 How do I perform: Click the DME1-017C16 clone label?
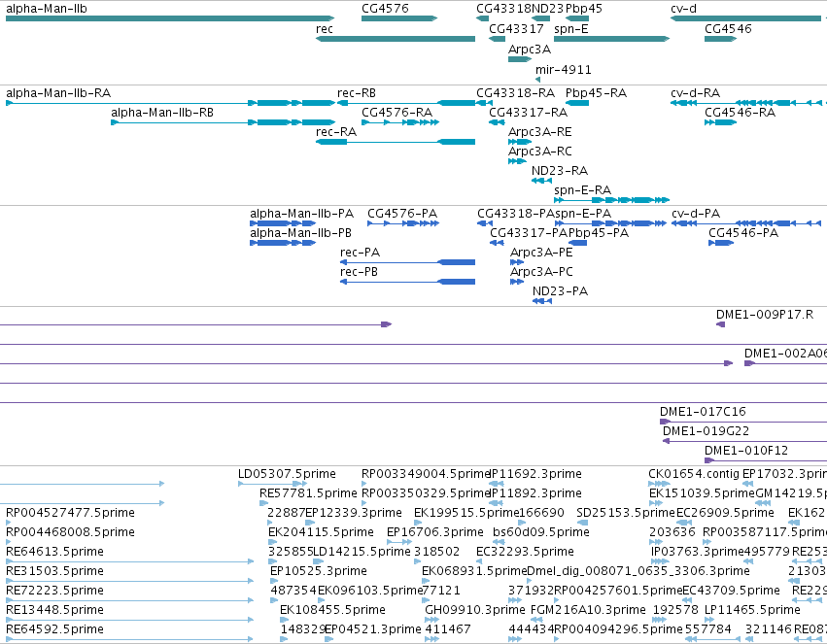[x=703, y=412]
